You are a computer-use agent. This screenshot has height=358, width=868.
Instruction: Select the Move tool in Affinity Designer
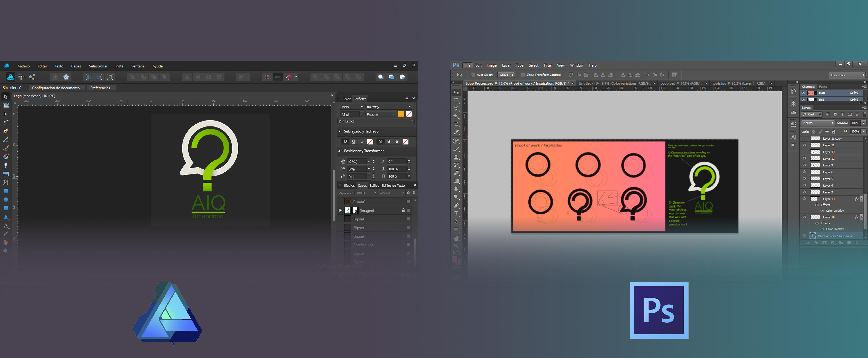click(x=6, y=97)
